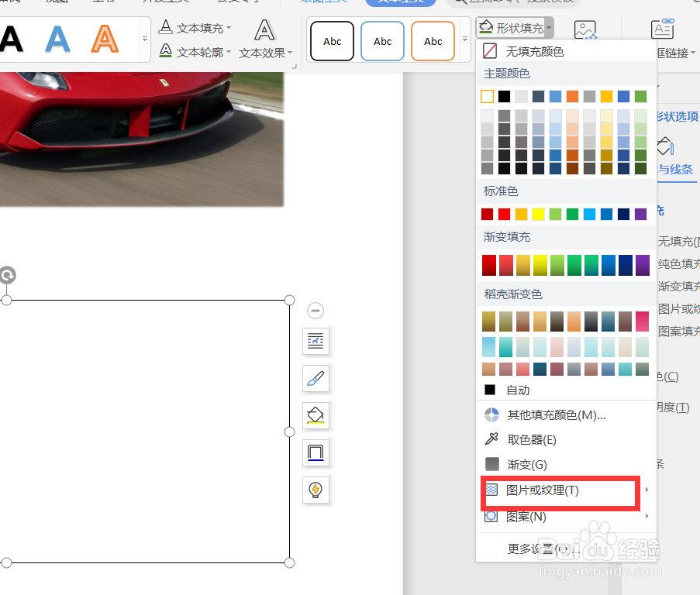The height and width of the screenshot is (595, 700).
Task: Open the text box link (框链接) dropdown
Action: click(x=676, y=53)
